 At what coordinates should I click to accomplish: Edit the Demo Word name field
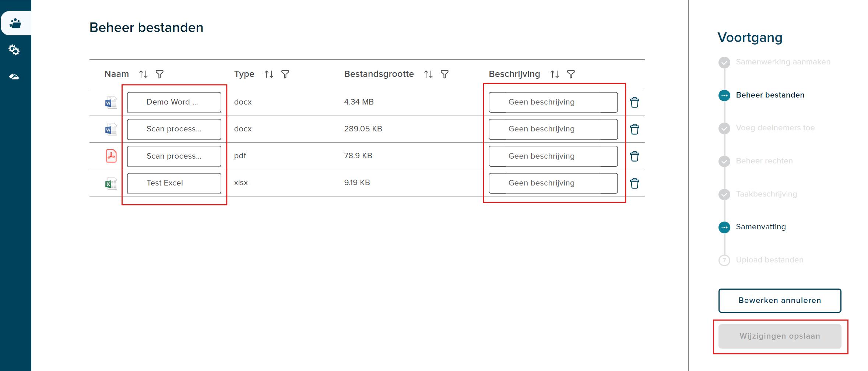pyautogui.click(x=174, y=102)
